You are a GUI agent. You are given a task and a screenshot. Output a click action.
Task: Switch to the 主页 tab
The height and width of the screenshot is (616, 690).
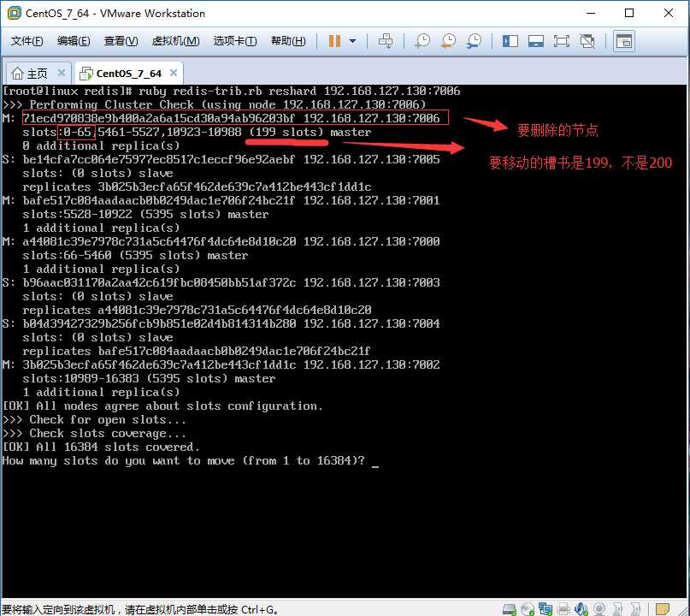[37, 74]
